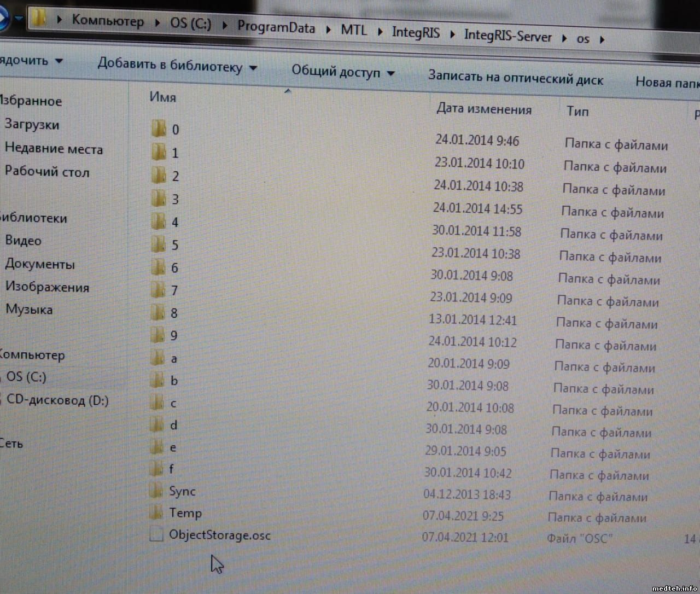Open 'Документы' library in the sidebar
The height and width of the screenshot is (594, 700).
[x=40, y=264]
